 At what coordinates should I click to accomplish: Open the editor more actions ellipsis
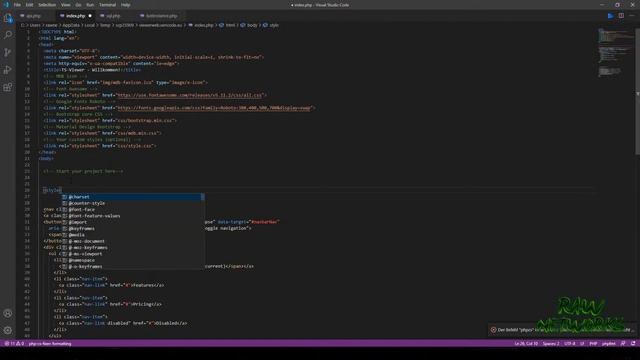(x=631, y=16)
